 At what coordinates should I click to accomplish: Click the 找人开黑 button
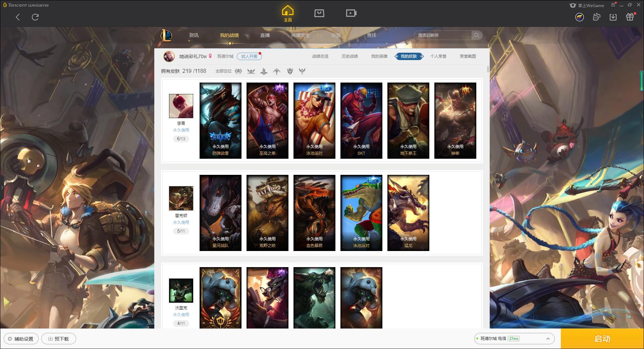click(249, 56)
